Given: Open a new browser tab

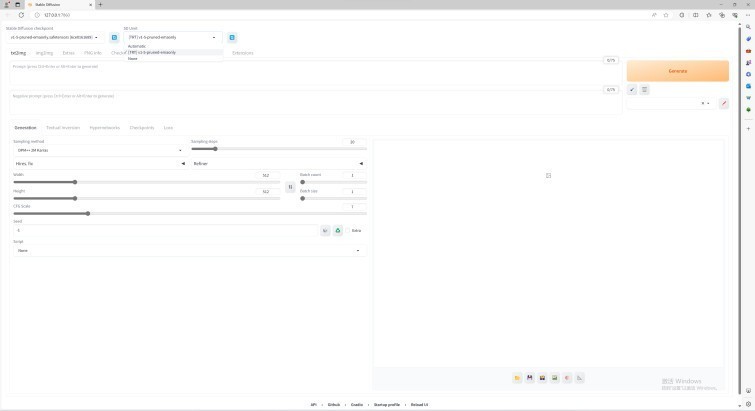Looking at the screenshot, I should click(100, 4).
